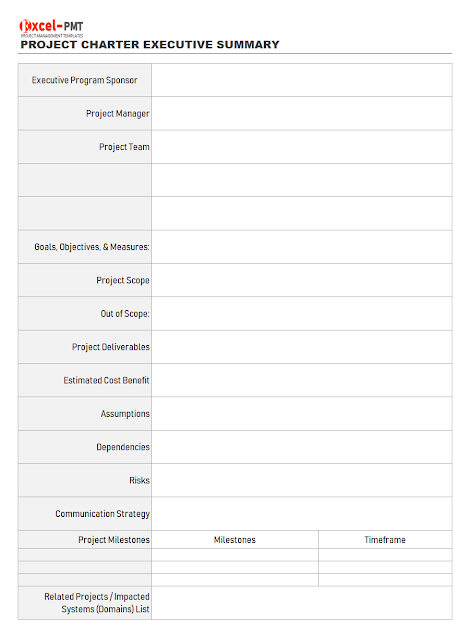Click the empty Project Manager value field
This screenshot has height=640, width=469.
tap(302, 113)
